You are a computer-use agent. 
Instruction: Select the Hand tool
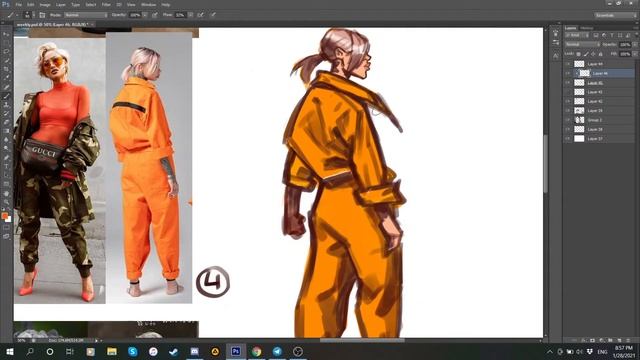point(6,193)
